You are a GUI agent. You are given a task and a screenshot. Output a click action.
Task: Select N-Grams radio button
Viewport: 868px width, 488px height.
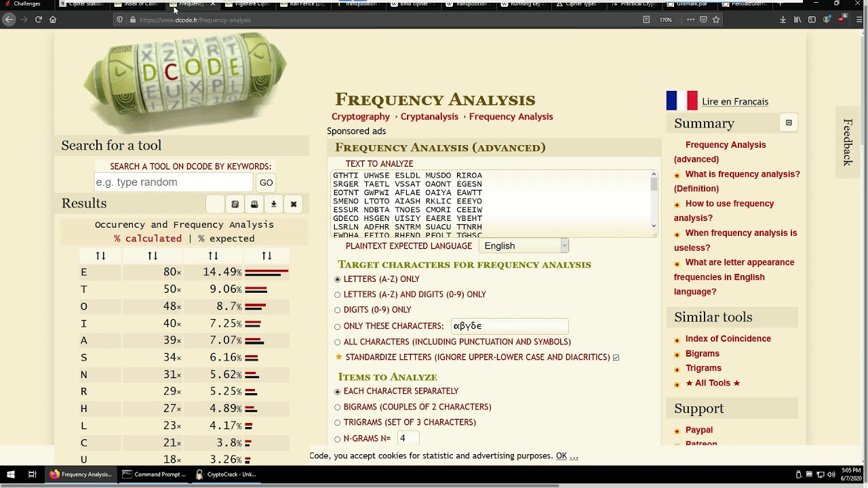pos(337,439)
